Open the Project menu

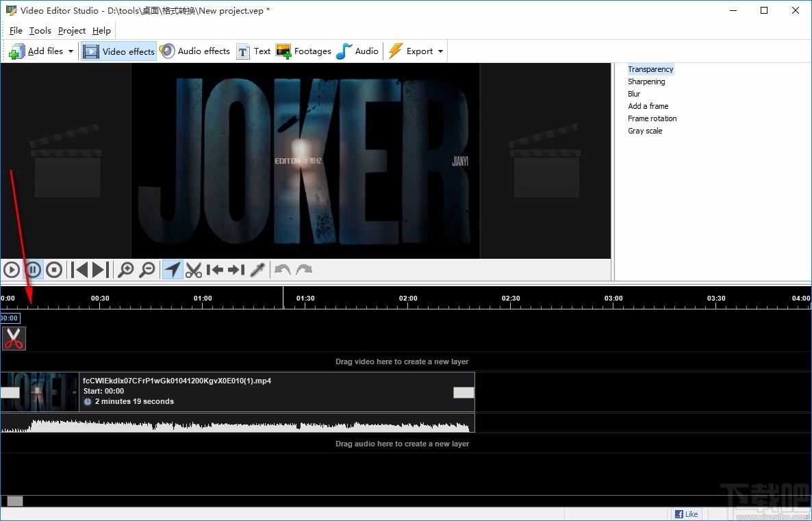pyautogui.click(x=72, y=31)
